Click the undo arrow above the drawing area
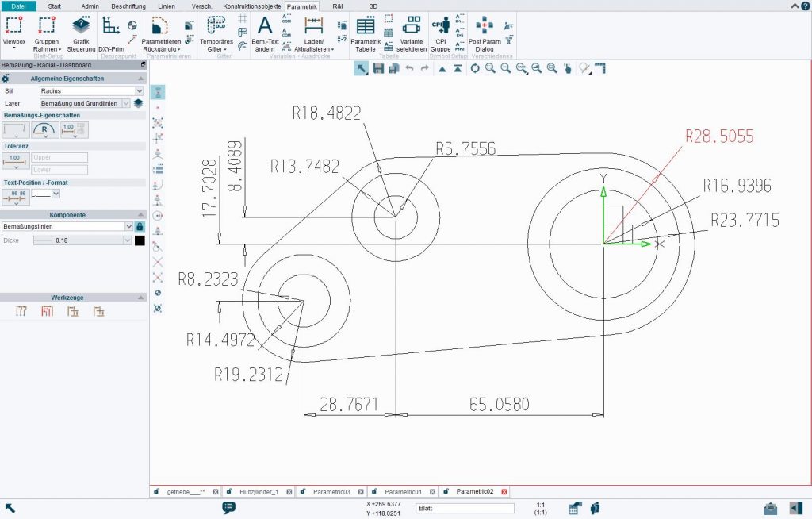812x519 pixels. point(408,69)
